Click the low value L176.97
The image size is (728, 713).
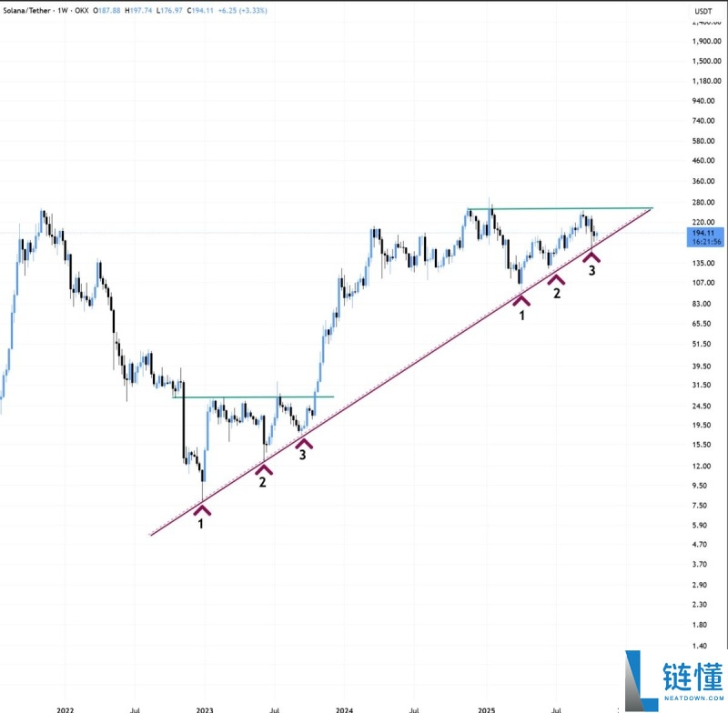169,10
